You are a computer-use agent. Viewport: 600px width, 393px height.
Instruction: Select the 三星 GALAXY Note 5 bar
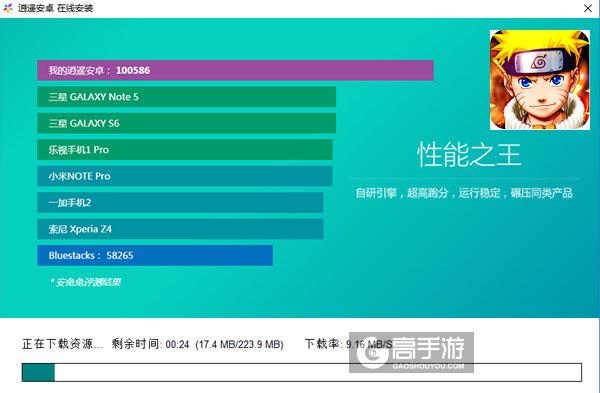click(x=186, y=97)
